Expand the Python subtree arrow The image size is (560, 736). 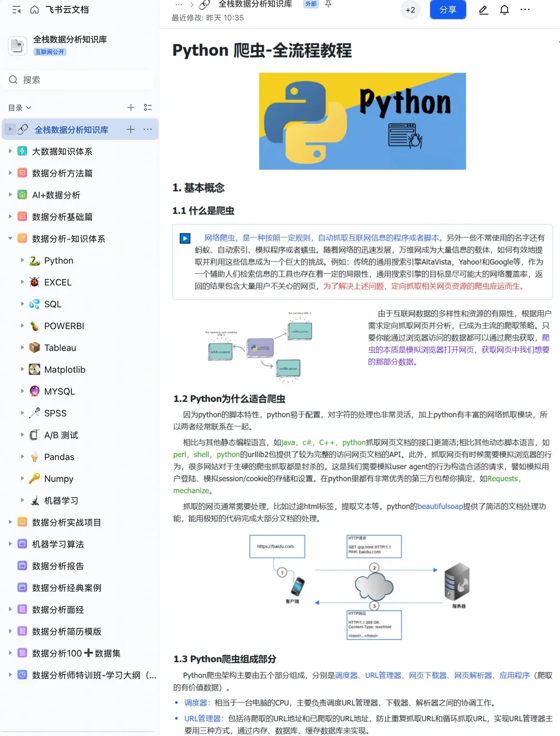coord(22,260)
